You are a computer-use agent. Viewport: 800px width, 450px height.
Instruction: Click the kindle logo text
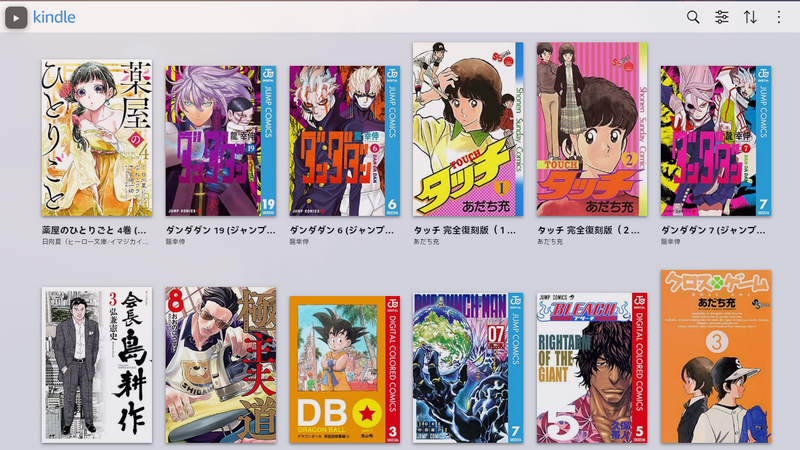(54, 17)
